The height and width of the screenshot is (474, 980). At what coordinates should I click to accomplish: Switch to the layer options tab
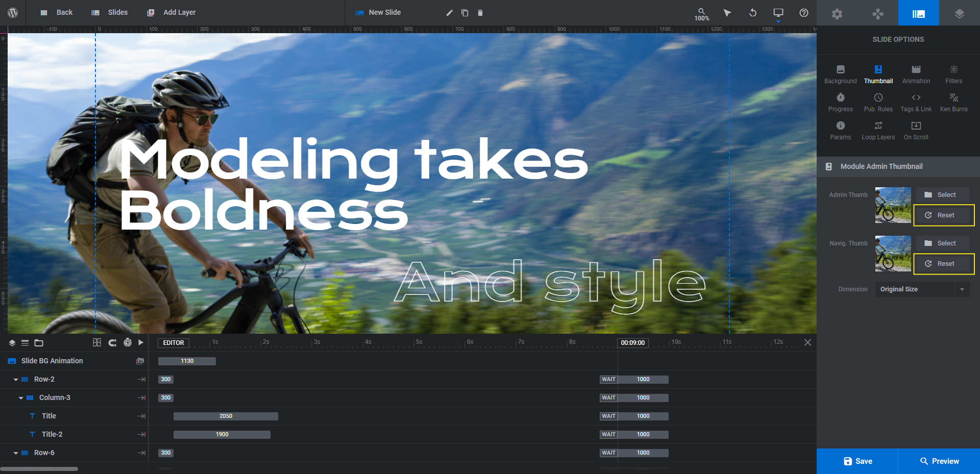pyautogui.click(x=960, y=13)
